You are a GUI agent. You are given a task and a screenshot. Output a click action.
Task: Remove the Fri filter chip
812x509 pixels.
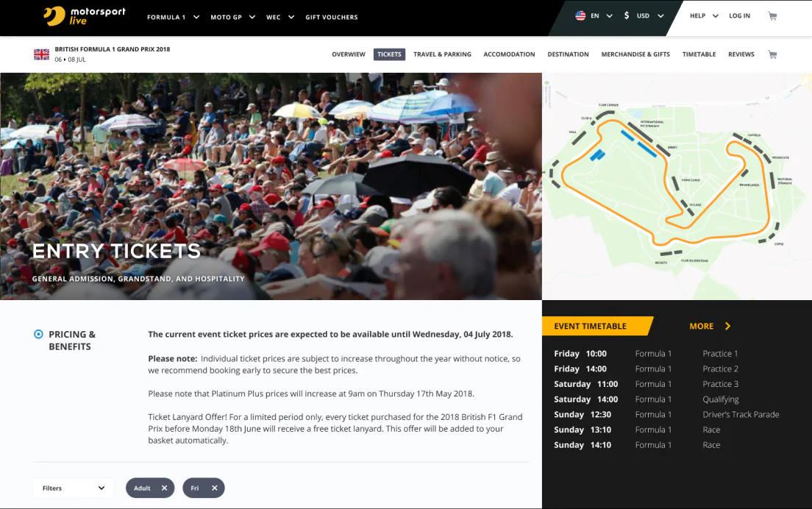[214, 488]
